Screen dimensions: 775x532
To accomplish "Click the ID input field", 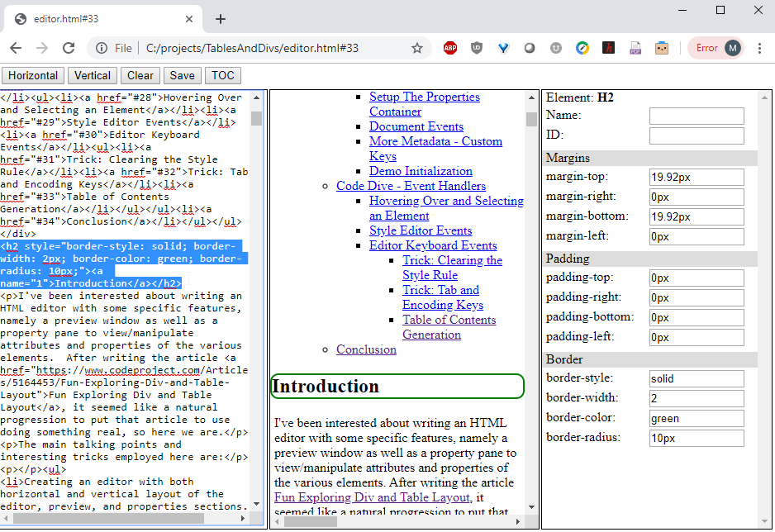I will coord(697,135).
